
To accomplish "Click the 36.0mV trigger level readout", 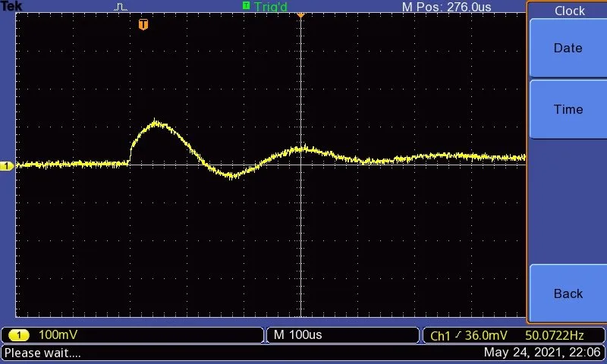I will tap(486, 336).
